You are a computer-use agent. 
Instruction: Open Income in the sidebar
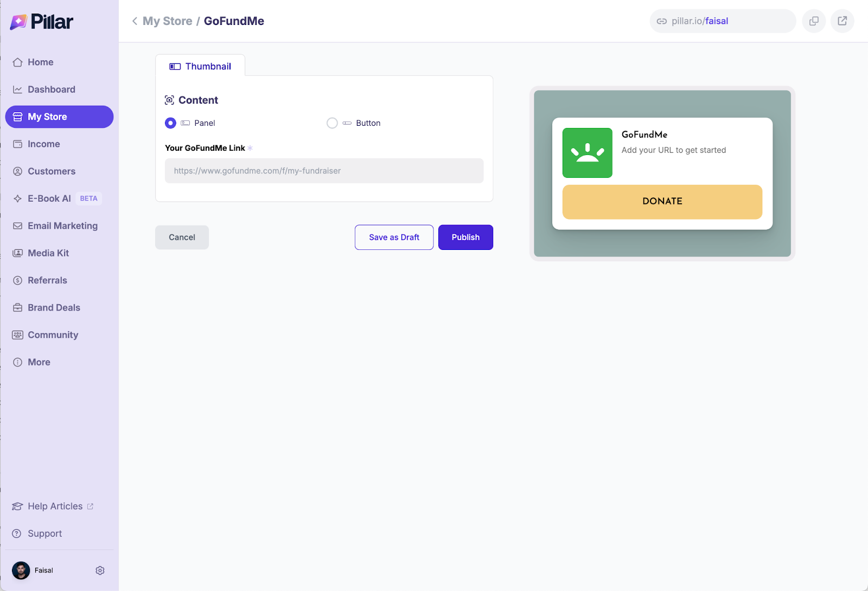click(59, 144)
